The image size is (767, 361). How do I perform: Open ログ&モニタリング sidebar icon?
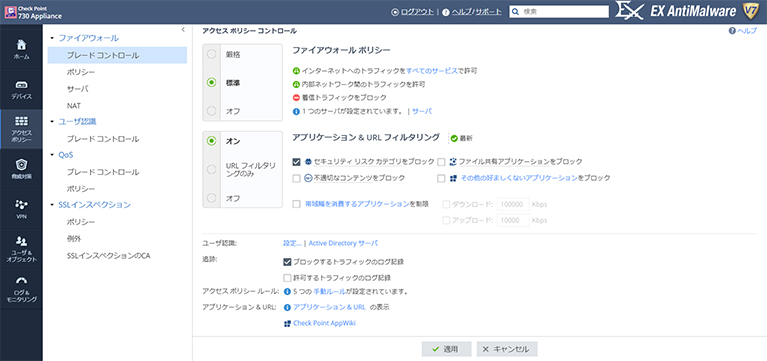click(21, 281)
